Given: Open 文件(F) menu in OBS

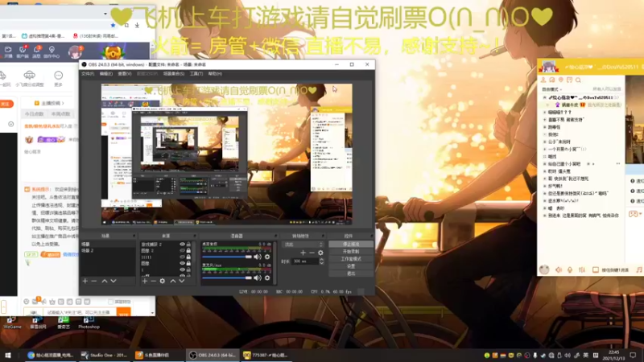Looking at the screenshot, I should pos(88,74).
